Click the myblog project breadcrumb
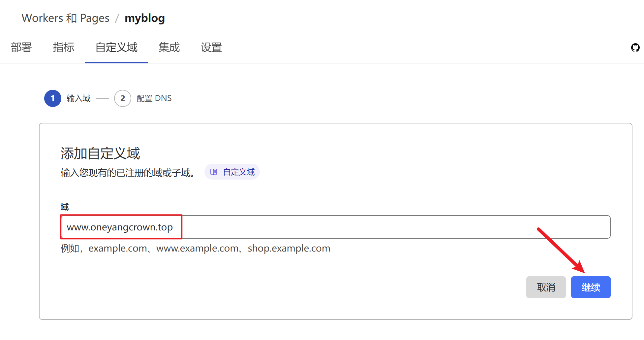The image size is (644, 340). click(x=145, y=18)
